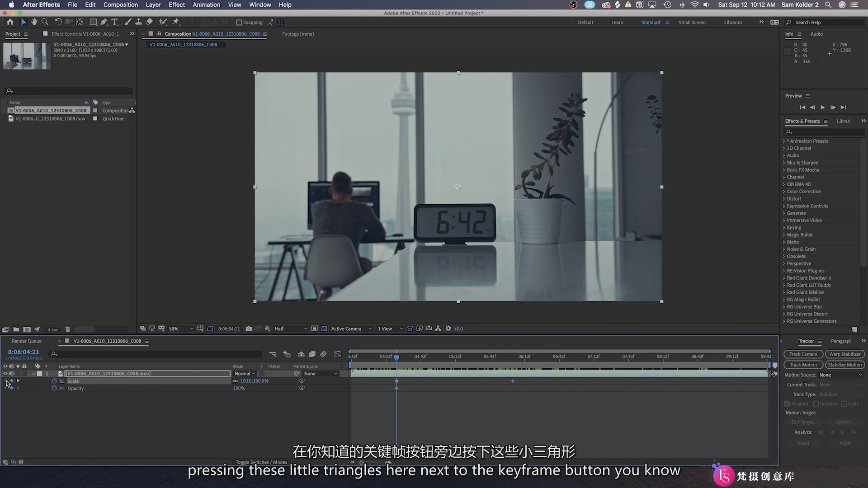
Task: Toggle visibility eye icon for C008 layer
Action: point(5,373)
